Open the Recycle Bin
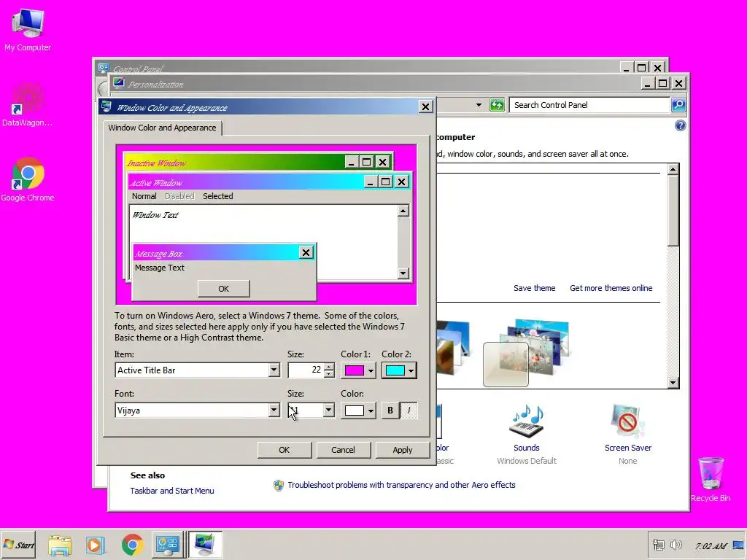The width and height of the screenshot is (747, 560). click(x=711, y=479)
